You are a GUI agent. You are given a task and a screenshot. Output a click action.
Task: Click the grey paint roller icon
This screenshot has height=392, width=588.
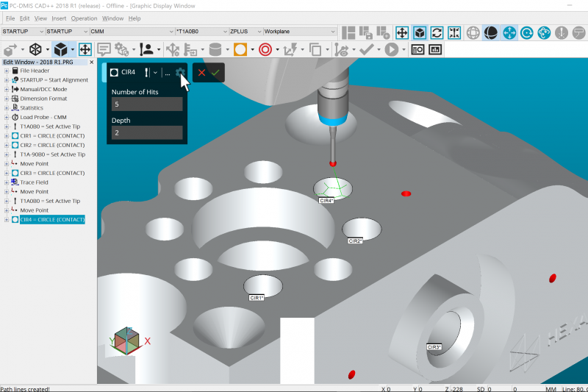(x=578, y=33)
